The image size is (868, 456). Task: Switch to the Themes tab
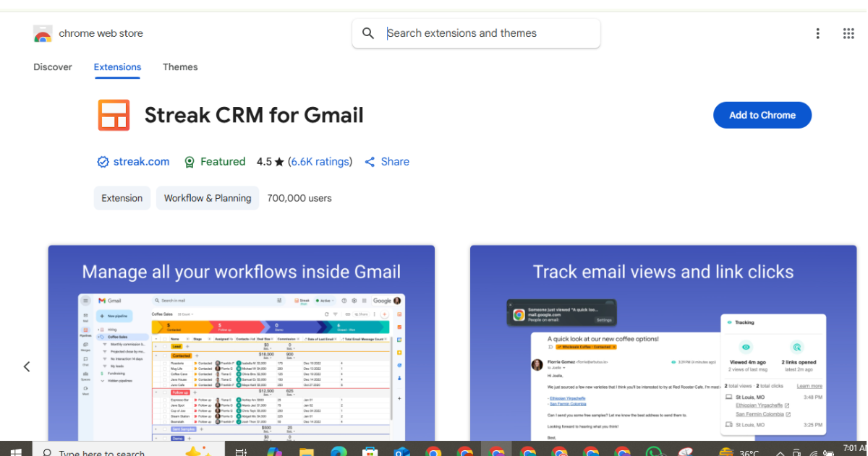[x=180, y=67]
